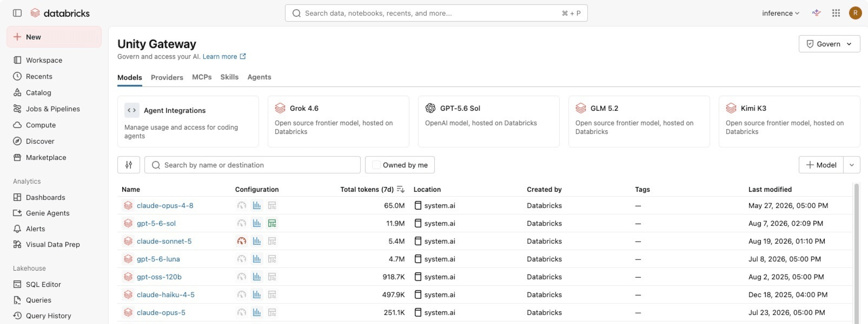Image resolution: width=868 pixels, height=324 pixels.
Task: Click table icon in claude-opus-4-8 row
Action: pos(272,205)
